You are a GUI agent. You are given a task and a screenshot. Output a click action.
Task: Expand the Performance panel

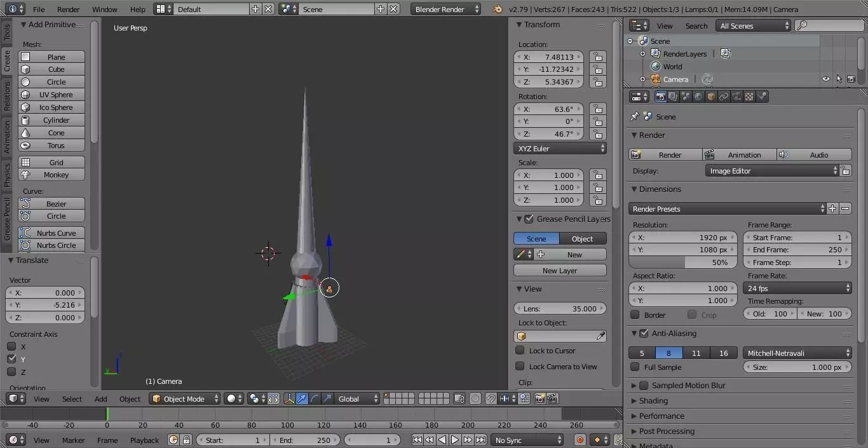[661, 416]
